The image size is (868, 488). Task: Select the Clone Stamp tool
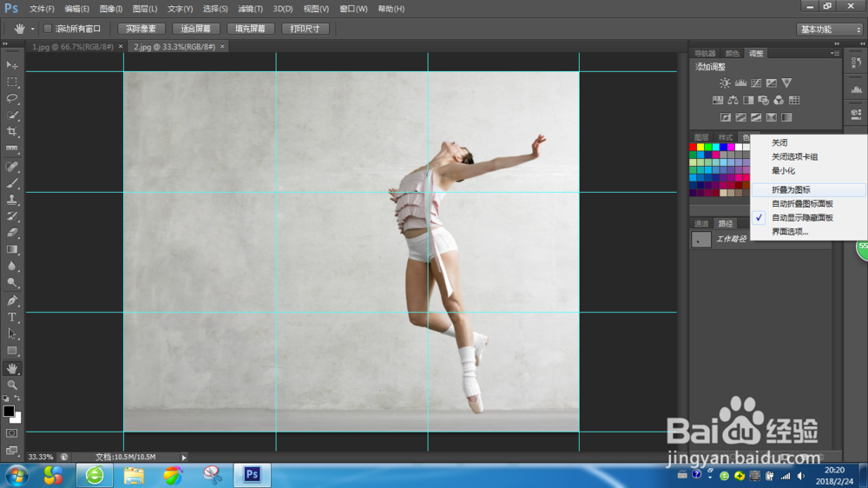coord(12,199)
